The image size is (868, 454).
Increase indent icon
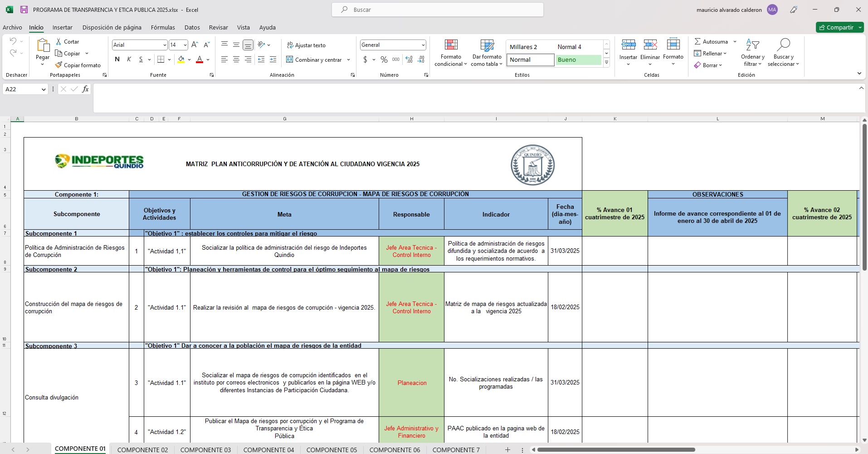point(273,59)
